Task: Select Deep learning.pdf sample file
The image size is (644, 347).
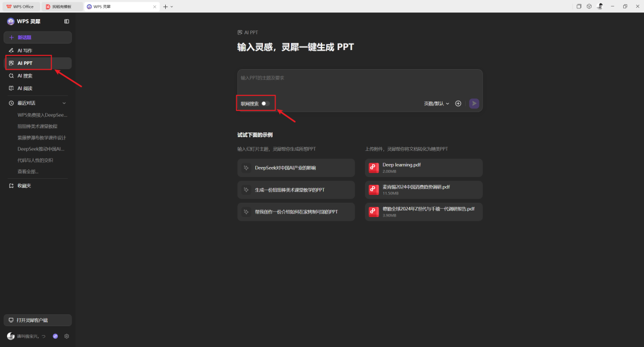Action: 424,168
